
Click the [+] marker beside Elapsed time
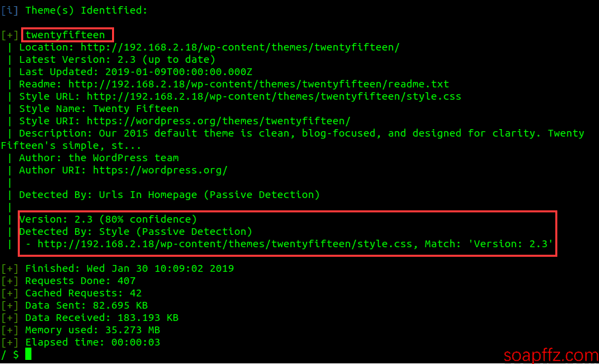10,342
